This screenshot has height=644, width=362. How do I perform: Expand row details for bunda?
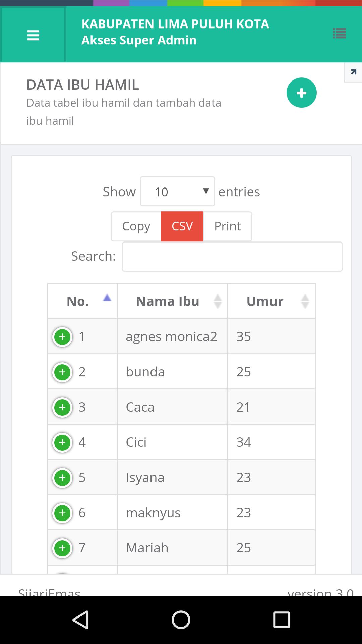pyautogui.click(x=62, y=372)
